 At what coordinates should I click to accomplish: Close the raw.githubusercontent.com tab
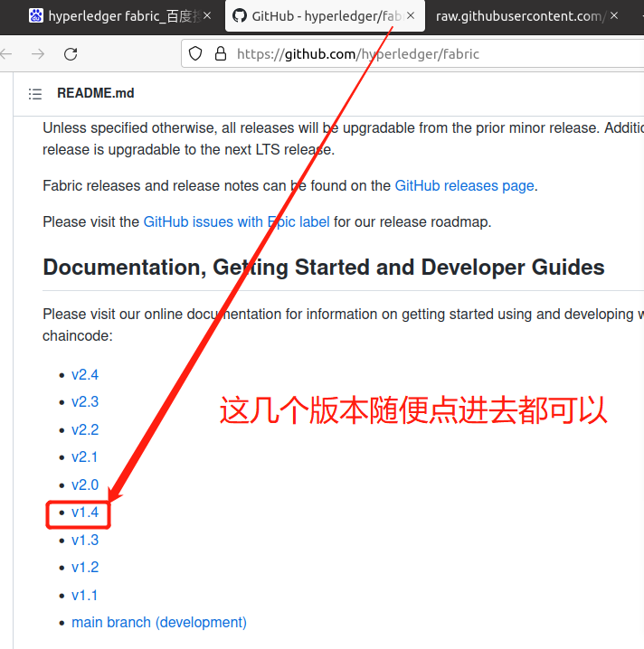click(614, 15)
